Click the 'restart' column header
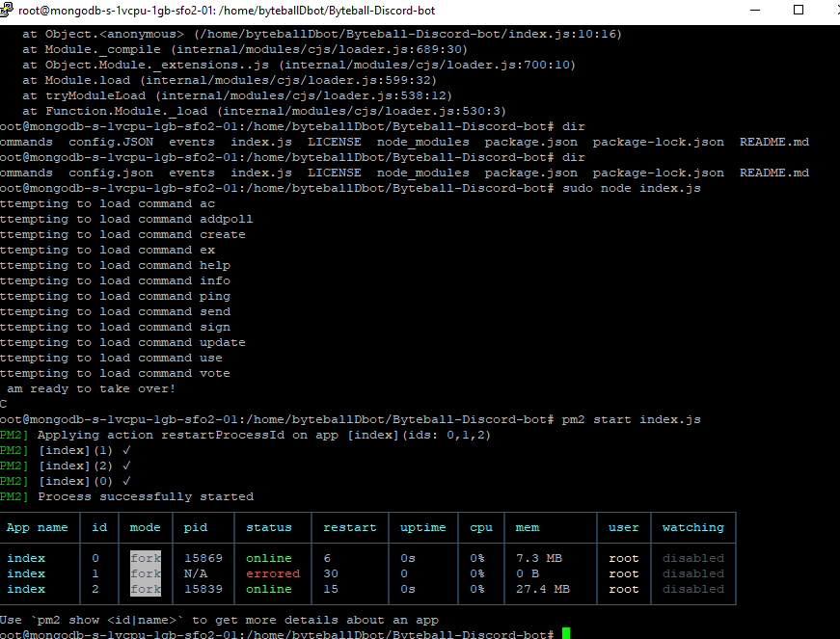 [x=350, y=528]
